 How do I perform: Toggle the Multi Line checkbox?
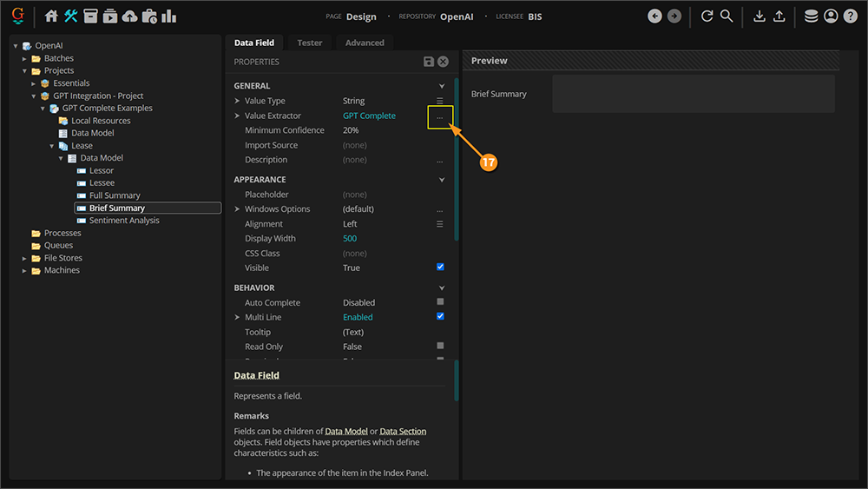point(440,317)
